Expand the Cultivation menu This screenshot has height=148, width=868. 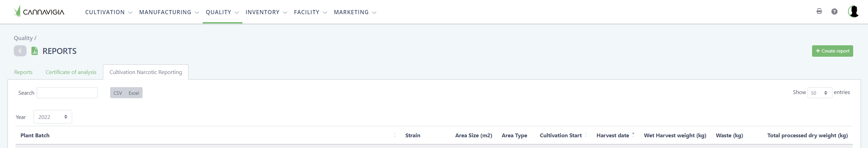(x=108, y=12)
